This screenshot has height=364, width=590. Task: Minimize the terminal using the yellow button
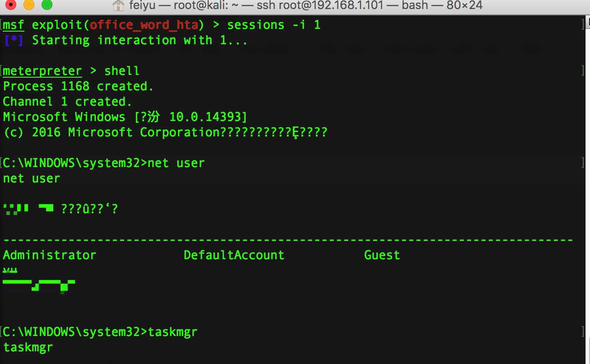tap(29, 5)
